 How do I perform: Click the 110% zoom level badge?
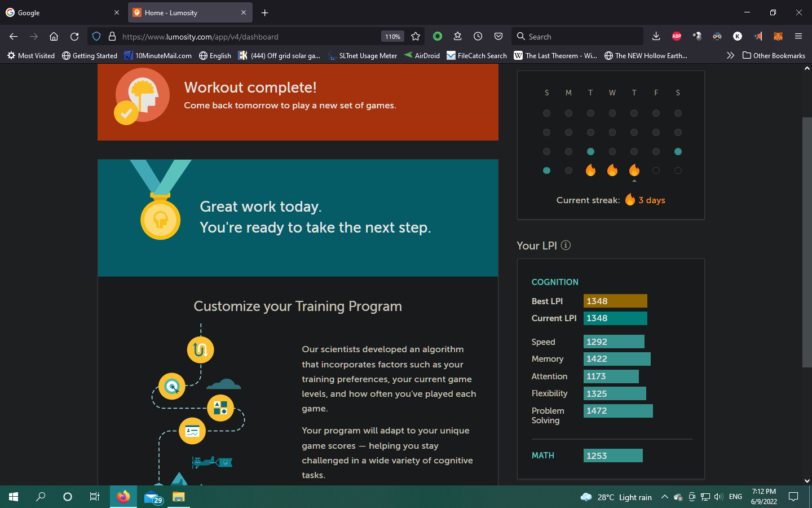(x=392, y=36)
